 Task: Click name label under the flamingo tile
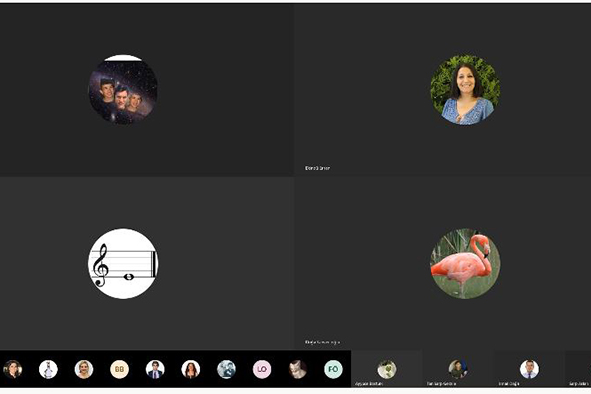click(x=322, y=342)
